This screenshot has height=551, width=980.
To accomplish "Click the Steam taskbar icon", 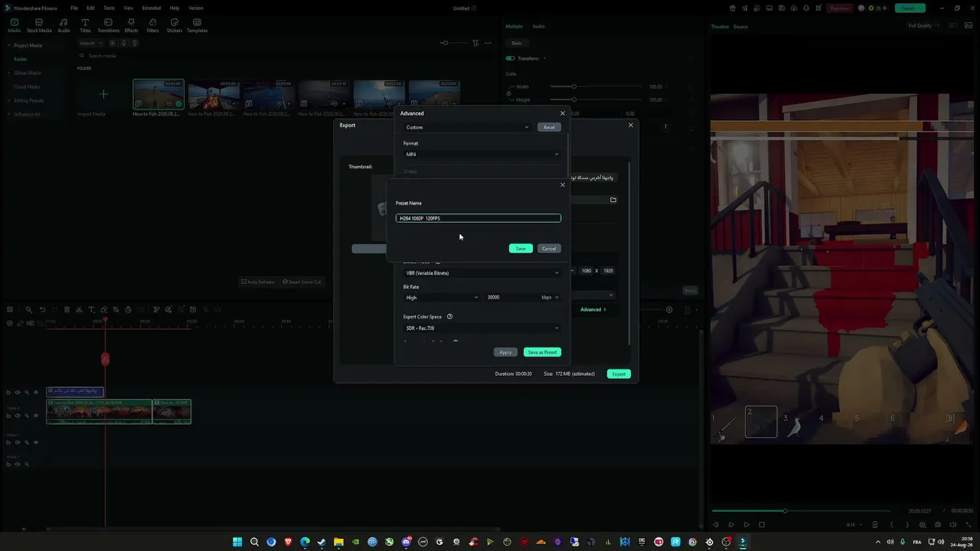I will pos(322,542).
